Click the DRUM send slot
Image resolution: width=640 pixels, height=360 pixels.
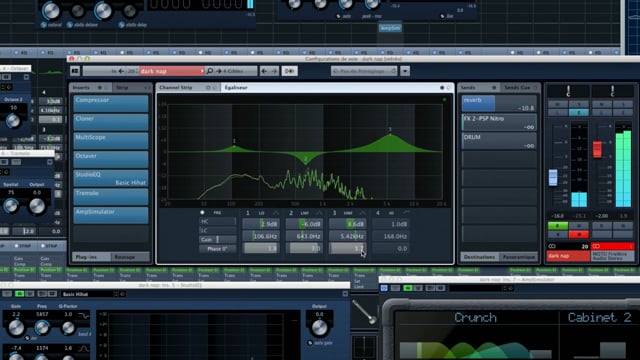click(x=499, y=141)
